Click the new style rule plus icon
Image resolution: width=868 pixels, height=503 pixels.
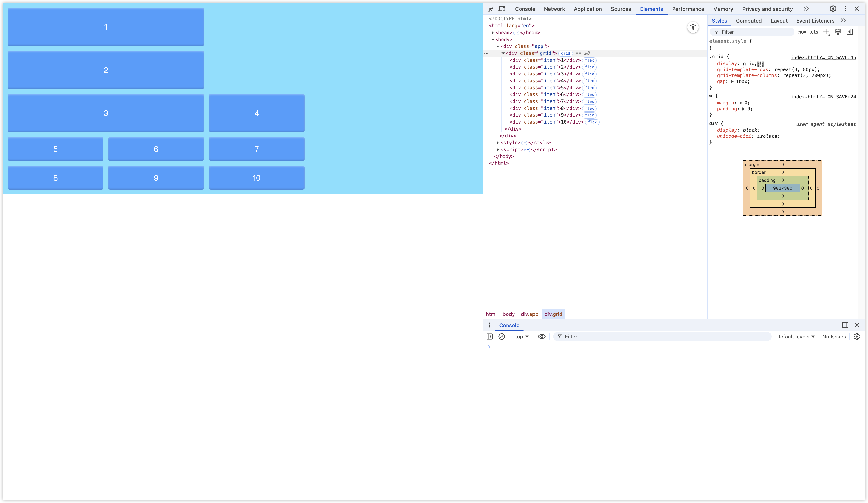click(826, 32)
